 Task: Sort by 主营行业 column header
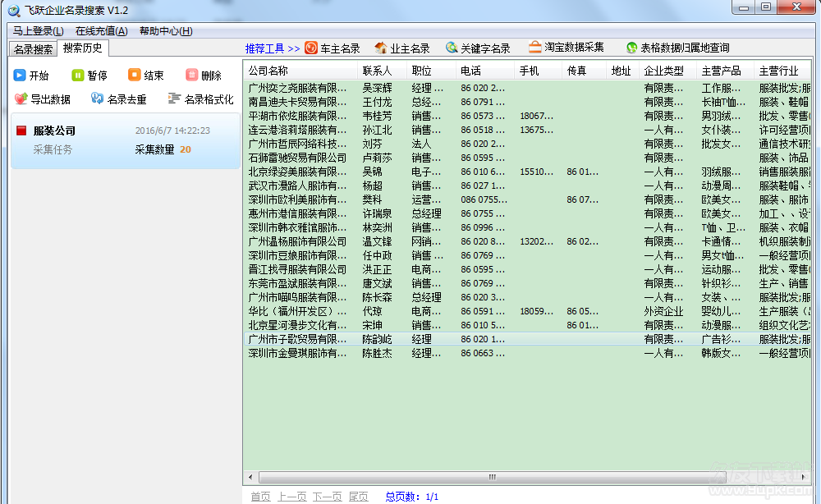click(782, 71)
